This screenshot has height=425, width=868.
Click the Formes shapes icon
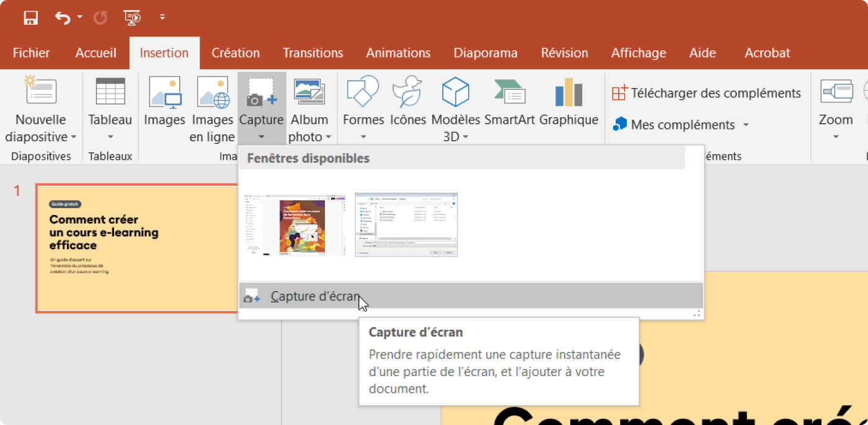coord(363,92)
